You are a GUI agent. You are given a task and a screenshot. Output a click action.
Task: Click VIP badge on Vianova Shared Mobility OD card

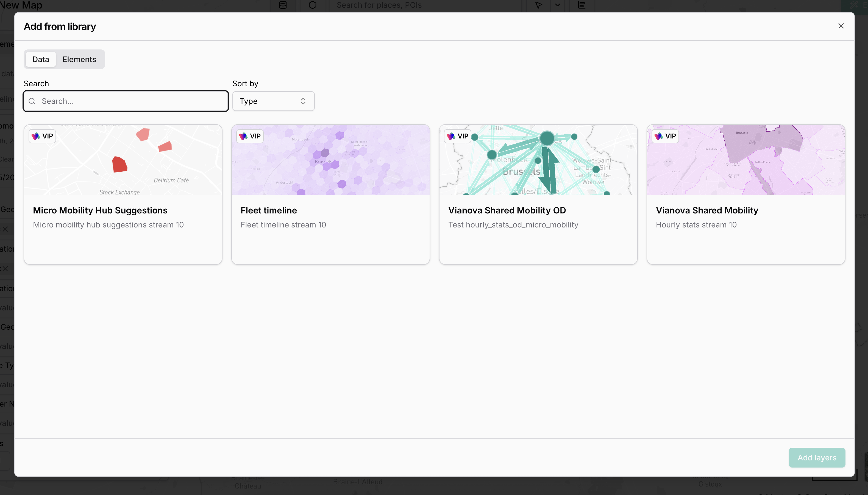point(457,136)
